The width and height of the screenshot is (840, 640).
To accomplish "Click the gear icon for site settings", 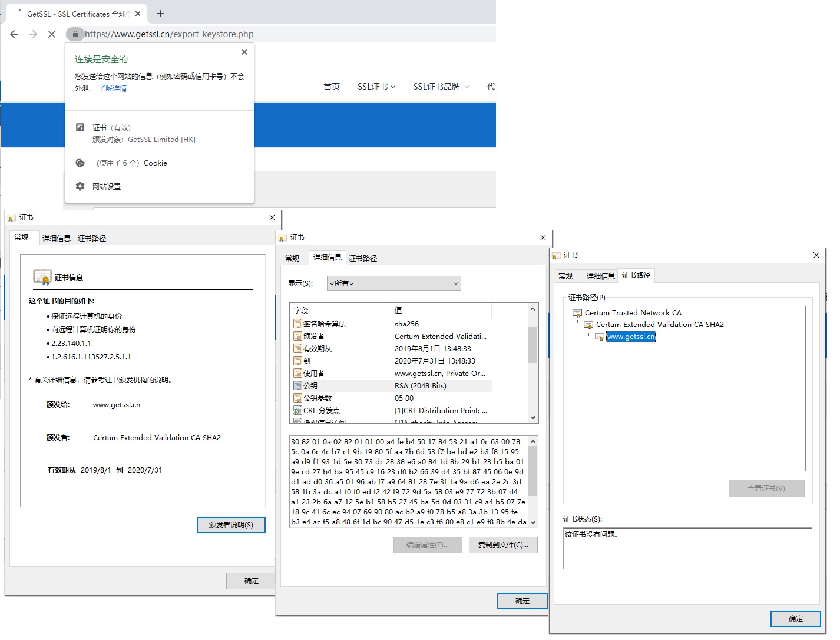I will (x=80, y=186).
